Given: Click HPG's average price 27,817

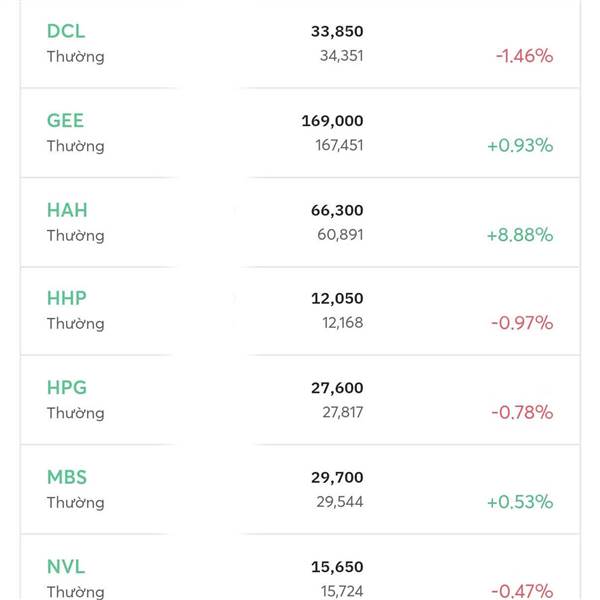Looking at the screenshot, I should click(x=338, y=412).
